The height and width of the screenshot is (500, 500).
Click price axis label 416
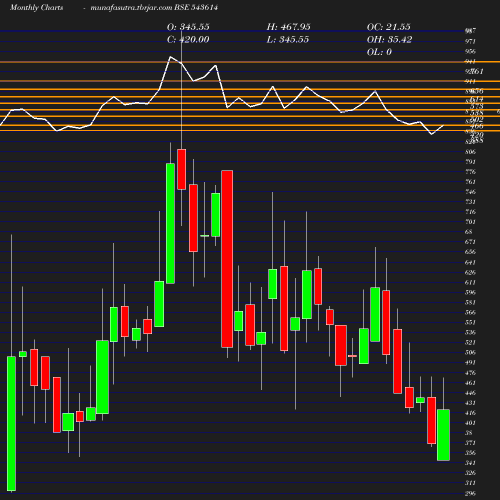click(x=470, y=413)
